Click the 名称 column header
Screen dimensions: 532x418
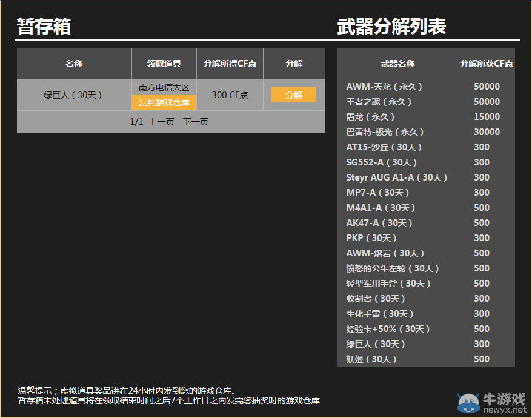point(74,63)
